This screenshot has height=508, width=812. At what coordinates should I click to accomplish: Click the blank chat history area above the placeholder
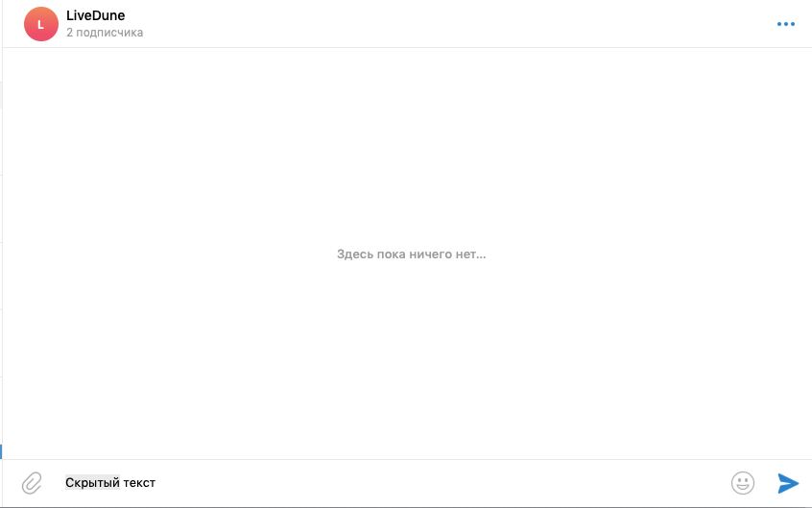tap(407, 145)
